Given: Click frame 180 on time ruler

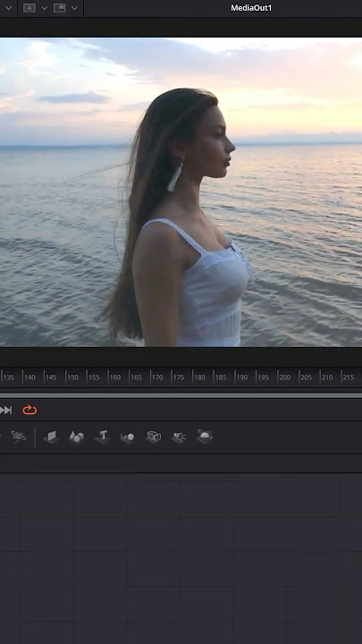Looking at the screenshot, I should coord(199,377).
